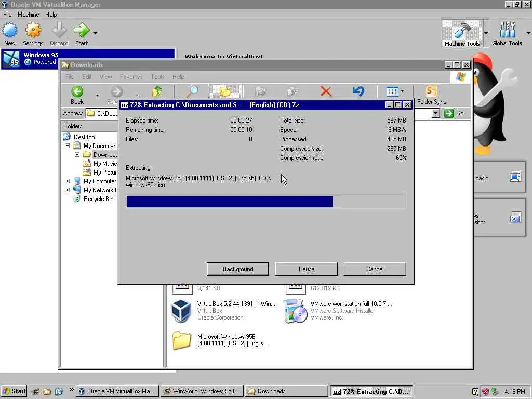532x399 pixels.
Task: Click the Copy To icon in Downloads toolbar
Action: point(293,91)
